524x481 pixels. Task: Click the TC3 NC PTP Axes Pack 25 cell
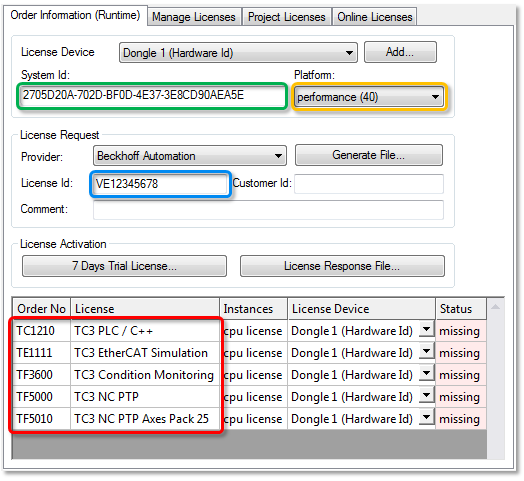click(x=145, y=419)
